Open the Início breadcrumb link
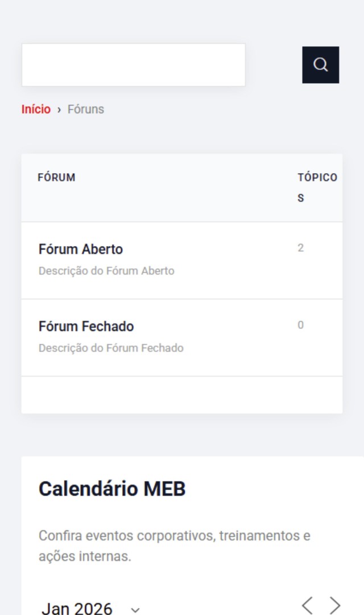This screenshot has height=615, width=364. coord(36,109)
